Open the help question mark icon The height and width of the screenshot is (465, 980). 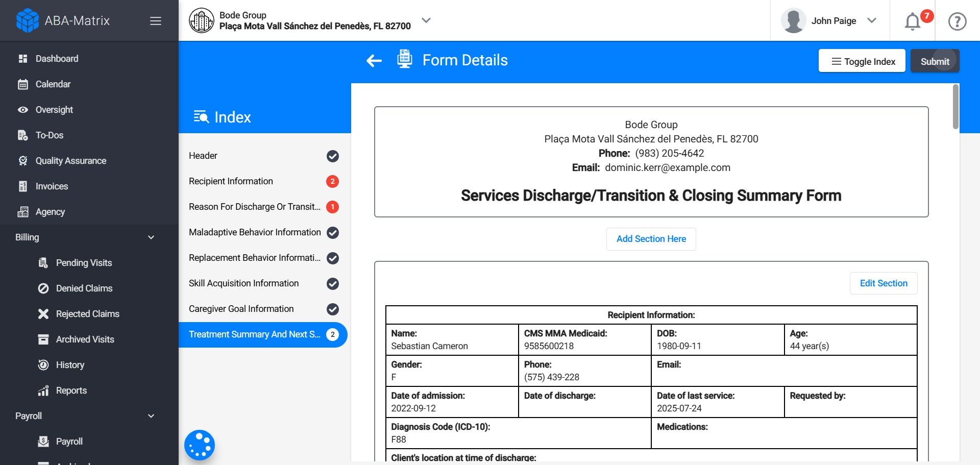point(958,21)
